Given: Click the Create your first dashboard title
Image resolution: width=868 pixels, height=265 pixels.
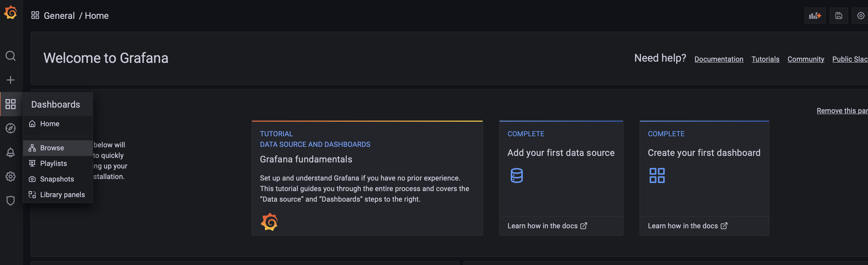Looking at the screenshot, I should point(704,153).
